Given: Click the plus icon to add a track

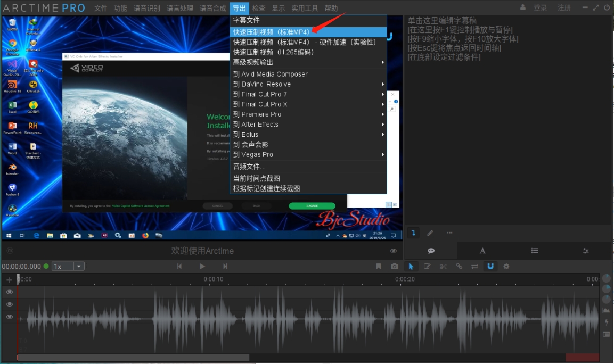Looking at the screenshot, I should tap(9, 280).
